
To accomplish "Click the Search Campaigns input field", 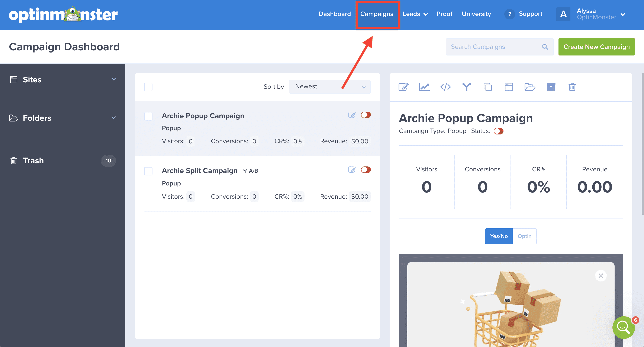I will pyautogui.click(x=494, y=47).
